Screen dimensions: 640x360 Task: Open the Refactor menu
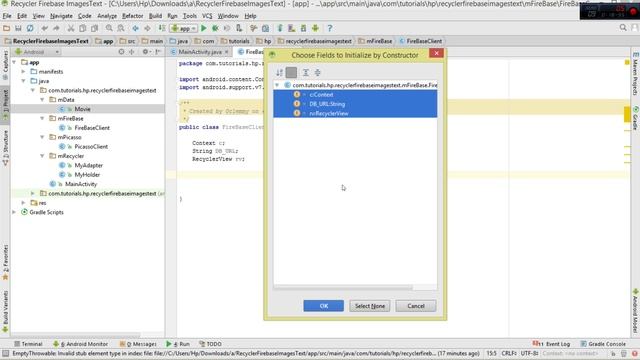tap(133, 16)
